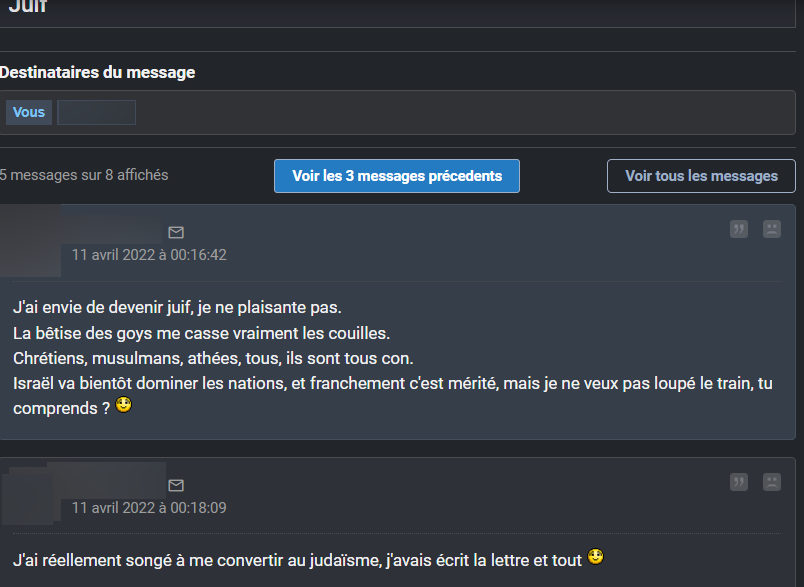Click the "Juif" conversation title
This screenshot has height=587, width=804.
point(27,8)
